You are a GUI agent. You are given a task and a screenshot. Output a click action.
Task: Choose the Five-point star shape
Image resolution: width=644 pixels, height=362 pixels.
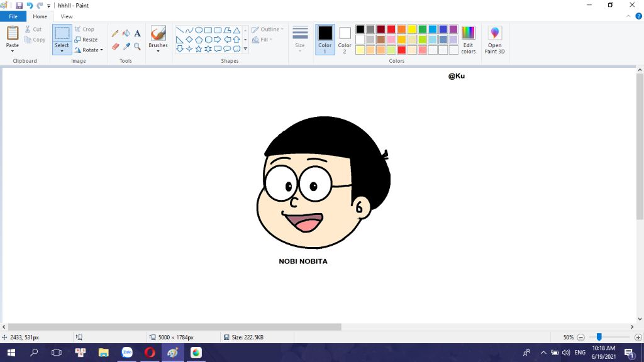pyautogui.click(x=199, y=49)
